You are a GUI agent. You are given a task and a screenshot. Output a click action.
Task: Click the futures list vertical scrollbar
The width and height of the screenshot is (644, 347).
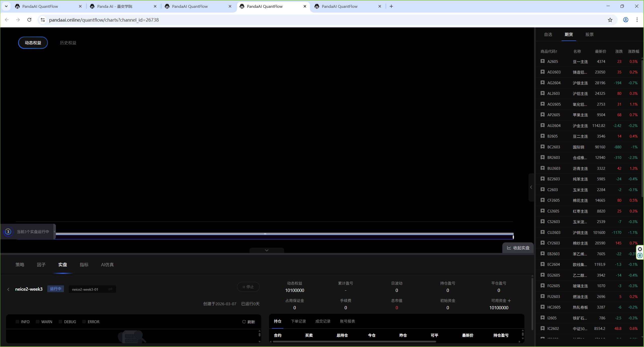pyautogui.click(x=642, y=128)
